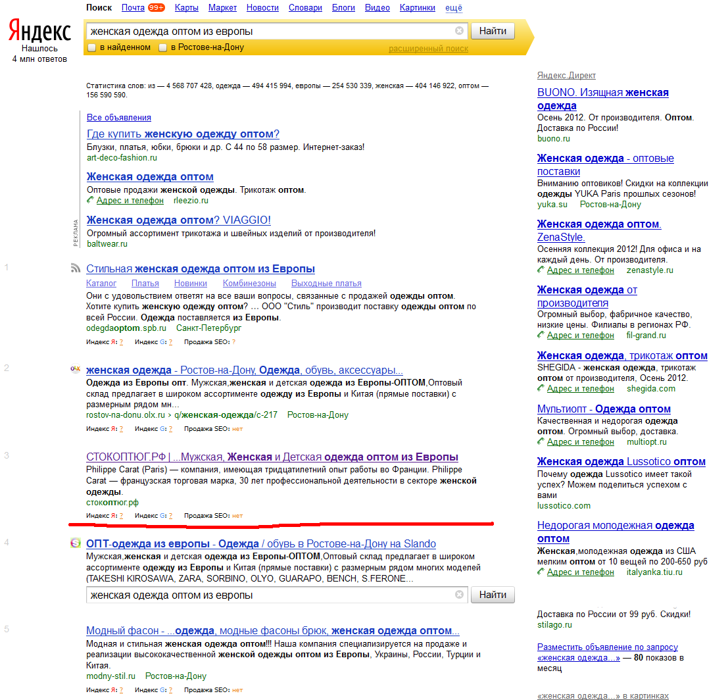Click the green URL art-deco-fashion.ru
The width and height of the screenshot is (728, 700).
coord(122,157)
